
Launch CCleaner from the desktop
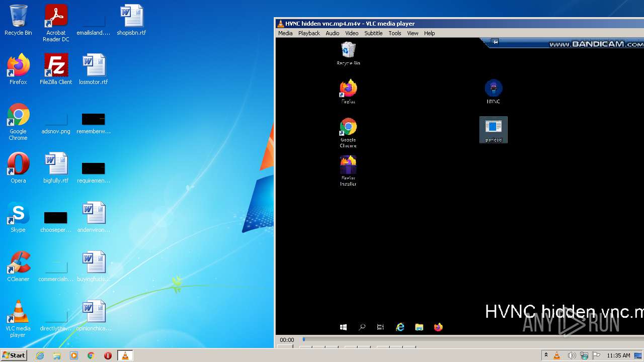[x=18, y=266]
